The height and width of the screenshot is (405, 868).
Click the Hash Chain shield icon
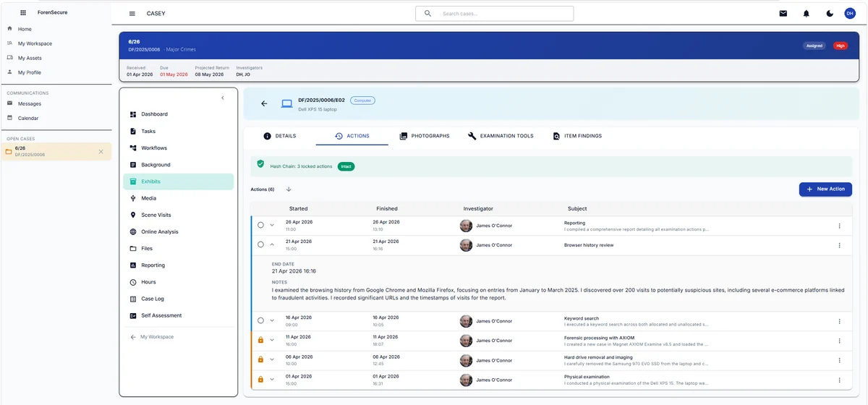260,165
